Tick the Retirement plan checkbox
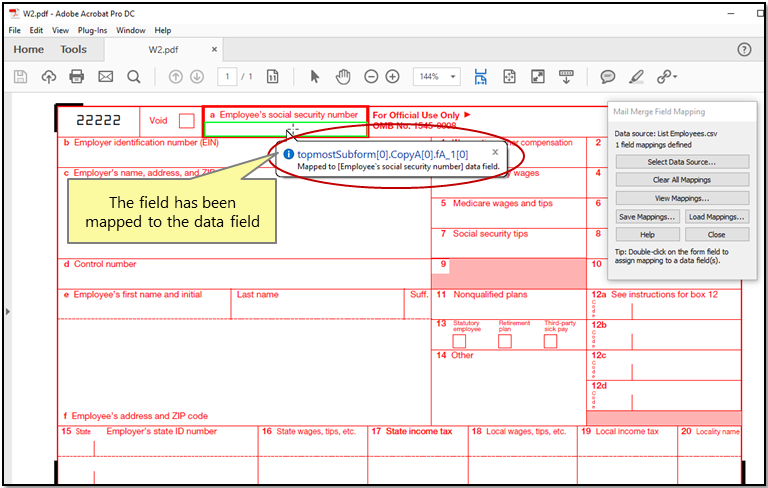Screen dimensions: 768x488 [x=505, y=341]
